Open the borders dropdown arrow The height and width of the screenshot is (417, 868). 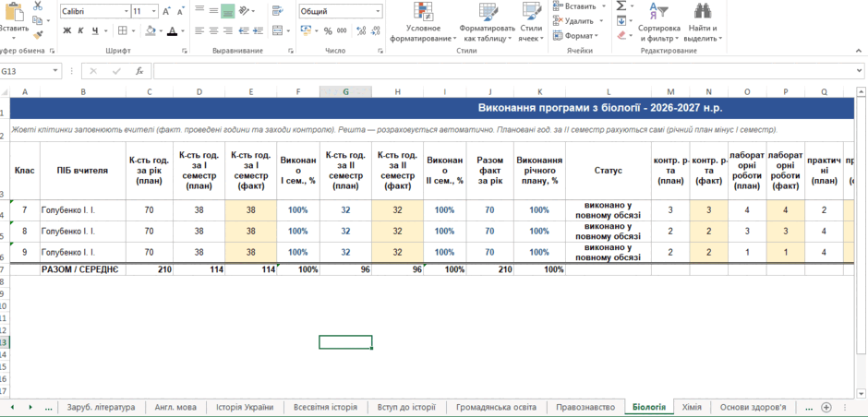(x=133, y=31)
